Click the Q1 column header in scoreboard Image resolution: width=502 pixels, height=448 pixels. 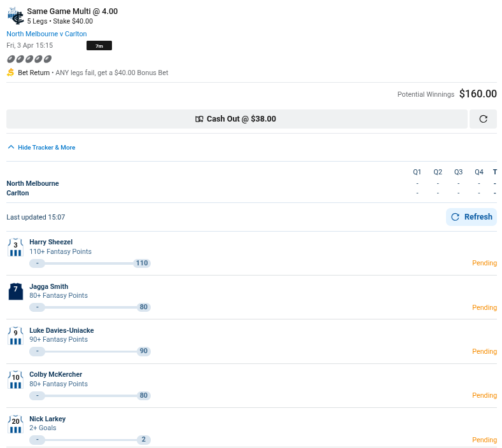coord(417,172)
